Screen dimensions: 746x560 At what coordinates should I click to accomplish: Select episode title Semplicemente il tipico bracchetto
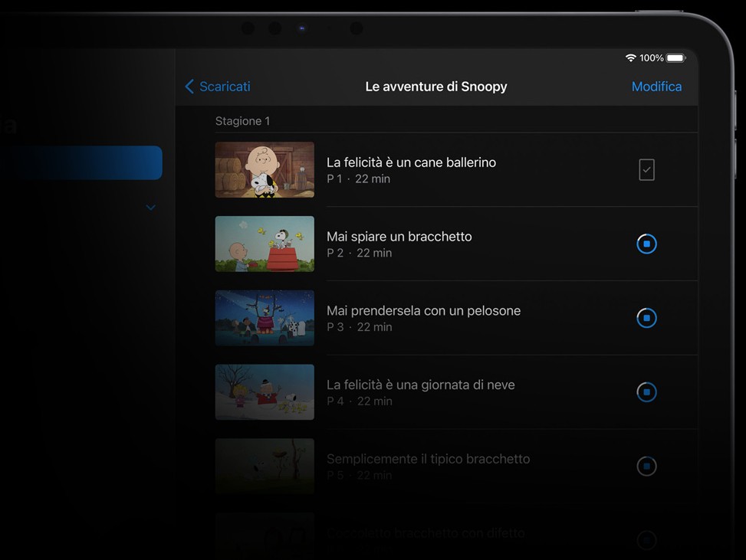point(428,459)
